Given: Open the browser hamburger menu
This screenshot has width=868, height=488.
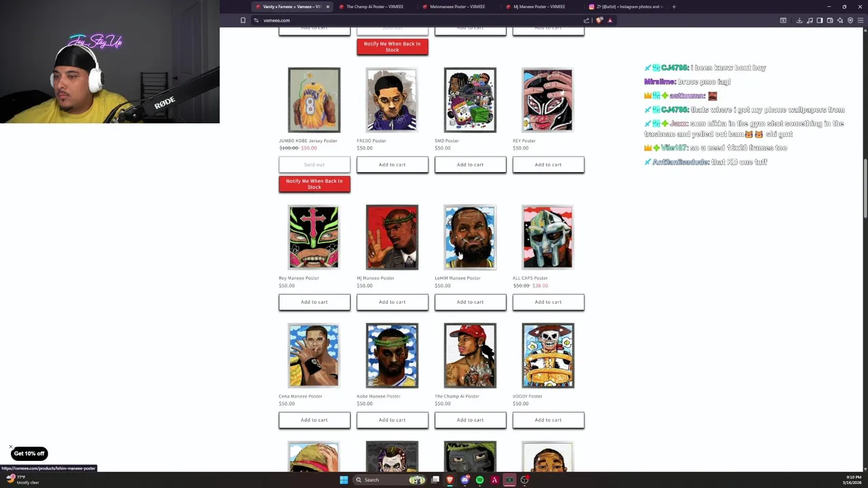Looking at the screenshot, I should pyautogui.click(x=861, y=20).
